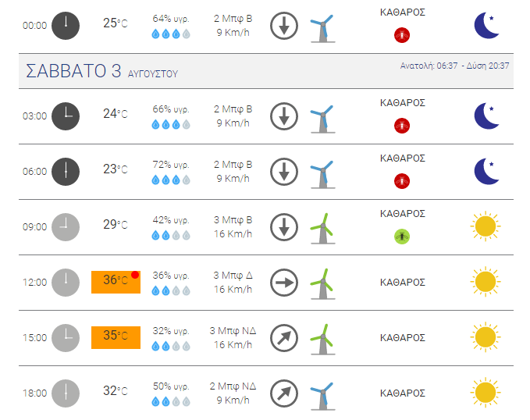Viewport: 530px width, 420px height.
Task: Click the moon icon for 06:00
Action: click(x=487, y=172)
